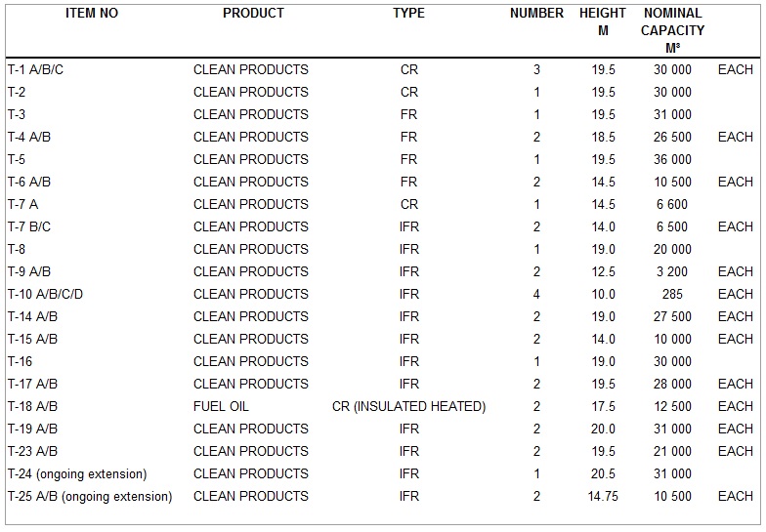Select the 20.5 height cell
766x532 pixels.
[603, 474]
